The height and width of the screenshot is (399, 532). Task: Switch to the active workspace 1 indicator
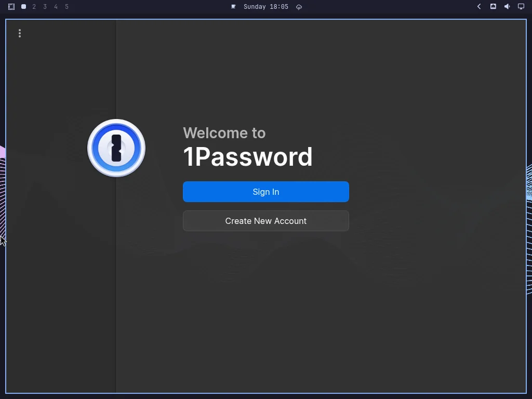23,7
